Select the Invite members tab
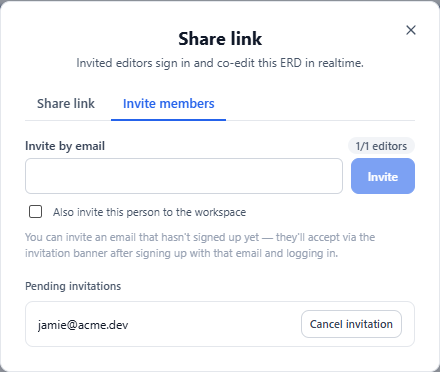This screenshot has height=372, width=440. 168,104
